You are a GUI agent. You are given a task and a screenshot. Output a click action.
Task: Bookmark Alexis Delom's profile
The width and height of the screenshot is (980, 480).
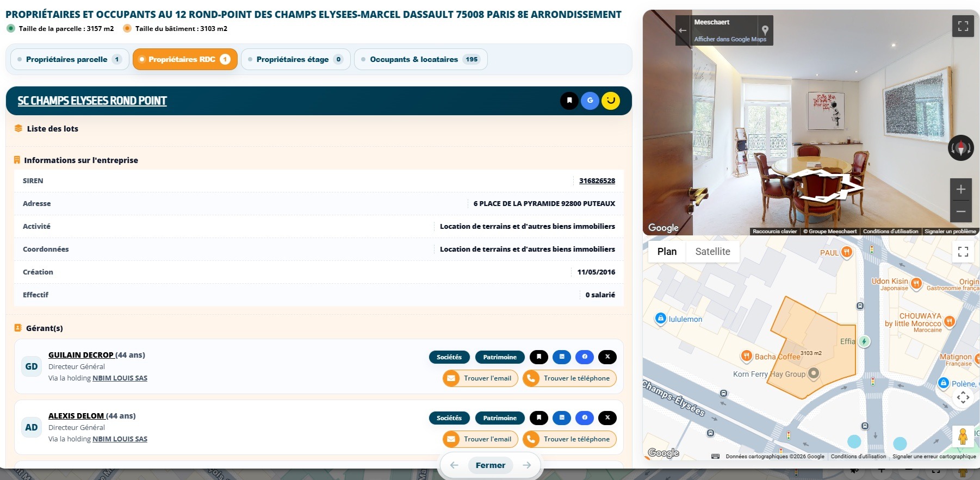(539, 417)
